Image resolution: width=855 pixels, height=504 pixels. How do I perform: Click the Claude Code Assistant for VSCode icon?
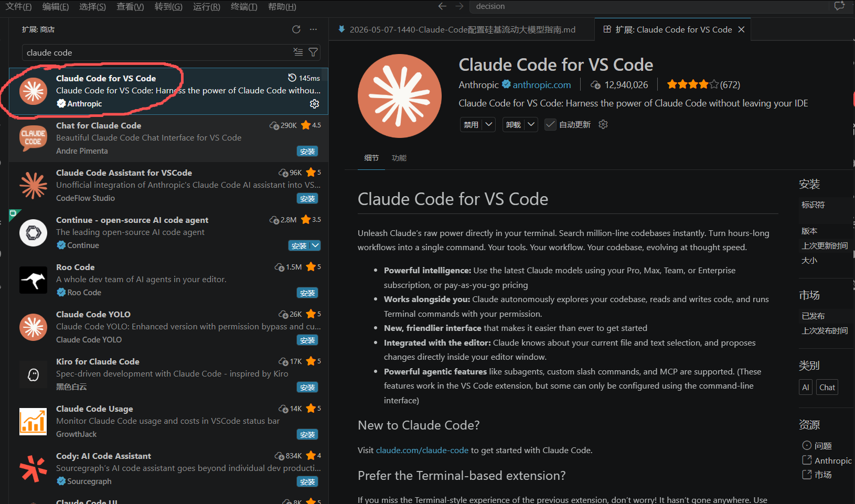(33, 185)
